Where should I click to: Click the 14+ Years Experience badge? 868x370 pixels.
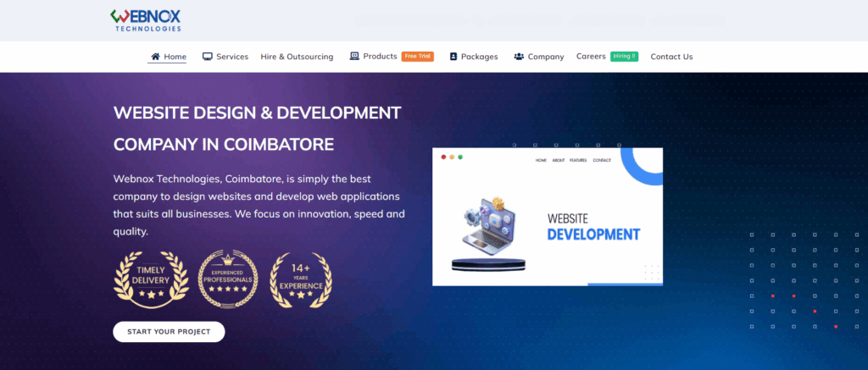[x=300, y=279]
